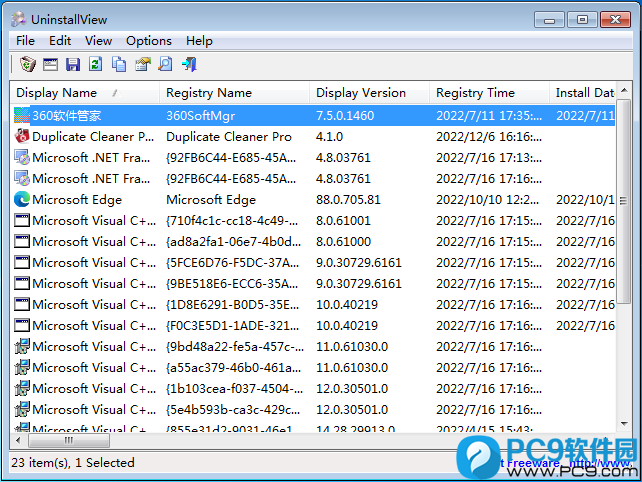Click the installer icon of the {9bd48a22-fe5a row

click(x=22, y=346)
